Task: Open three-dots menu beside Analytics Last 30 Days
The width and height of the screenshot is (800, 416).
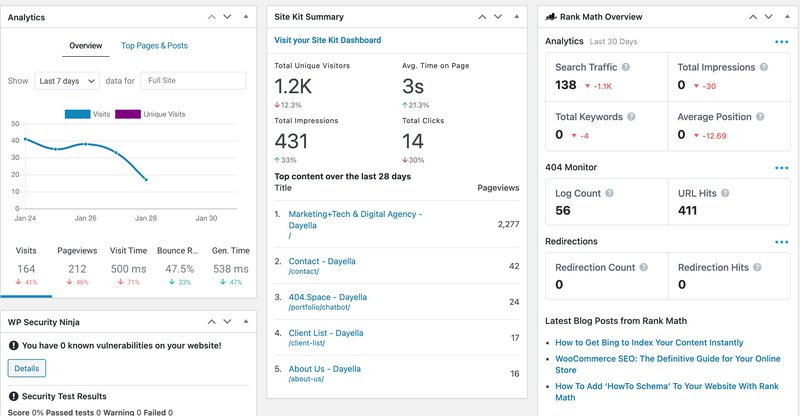Action: (781, 42)
